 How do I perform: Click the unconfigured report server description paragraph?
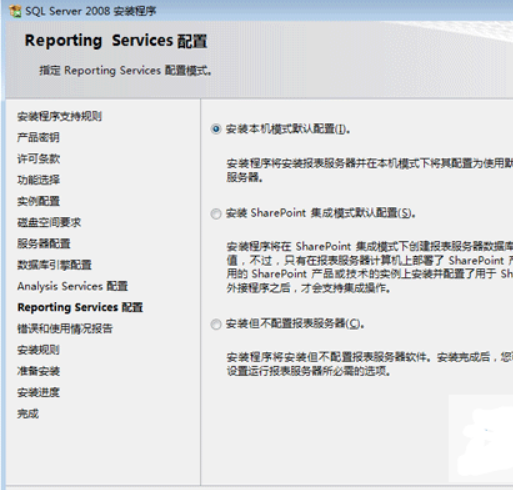click(x=369, y=364)
